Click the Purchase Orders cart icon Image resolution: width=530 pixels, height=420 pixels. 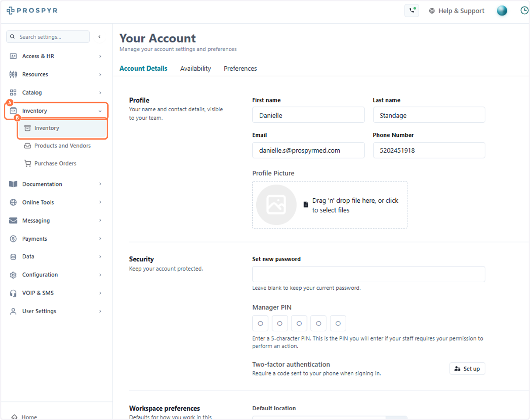(27, 163)
